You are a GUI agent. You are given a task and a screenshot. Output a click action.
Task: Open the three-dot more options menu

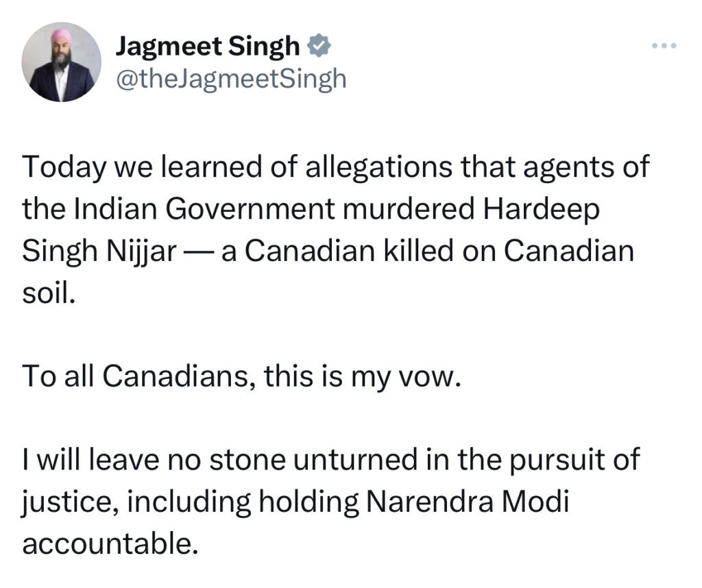[664, 47]
